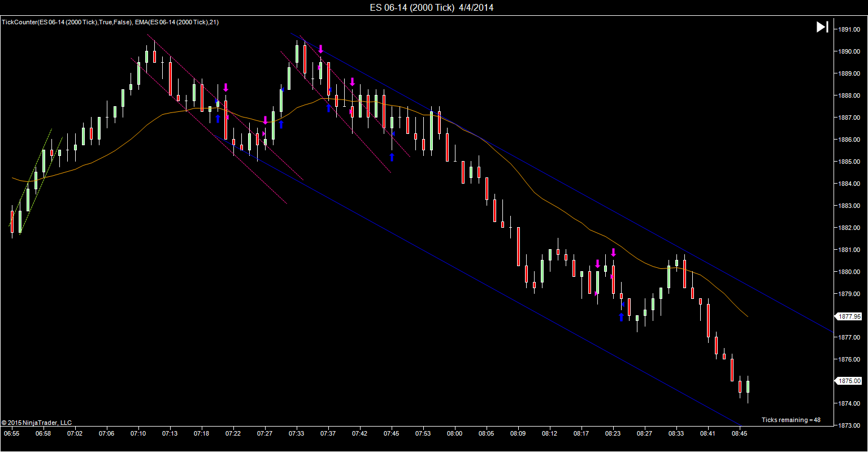Click the 08:45 time axis label
Screen dimensions: 868x452
point(740,434)
